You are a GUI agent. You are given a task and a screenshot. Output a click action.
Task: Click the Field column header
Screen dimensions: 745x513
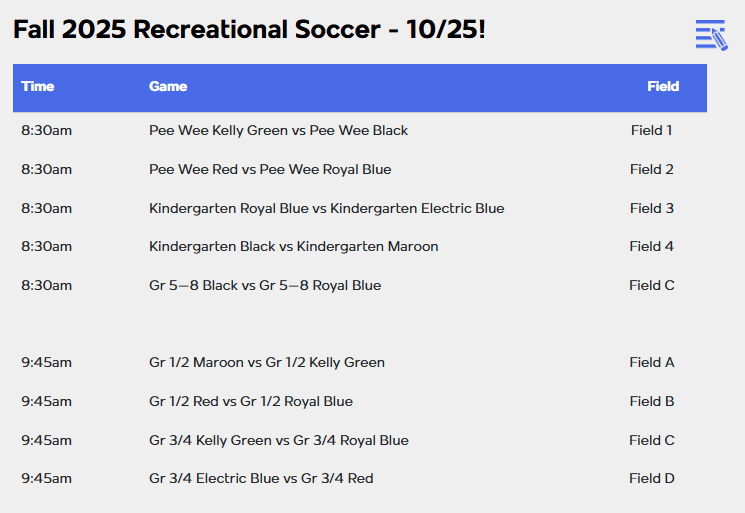[x=663, y=87]
